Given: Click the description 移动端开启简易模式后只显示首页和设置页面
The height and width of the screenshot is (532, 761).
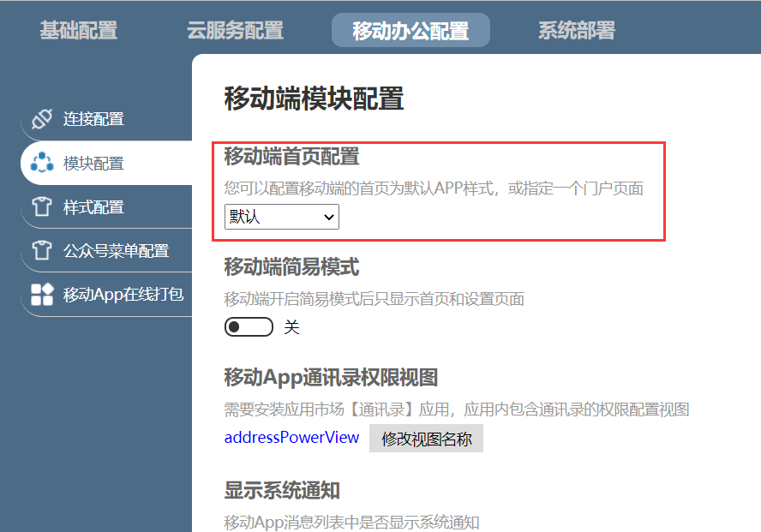Looking at the screenshot, I should pos(375,299).
